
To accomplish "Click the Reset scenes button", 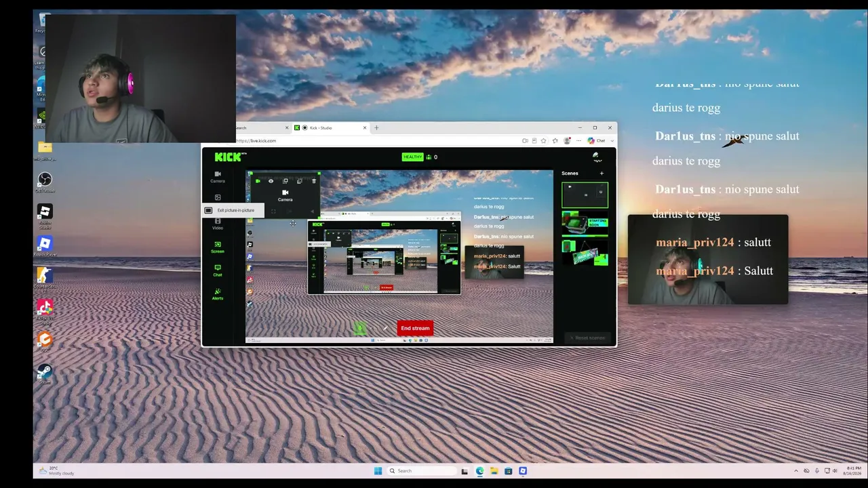I will (x=588, y=338).
